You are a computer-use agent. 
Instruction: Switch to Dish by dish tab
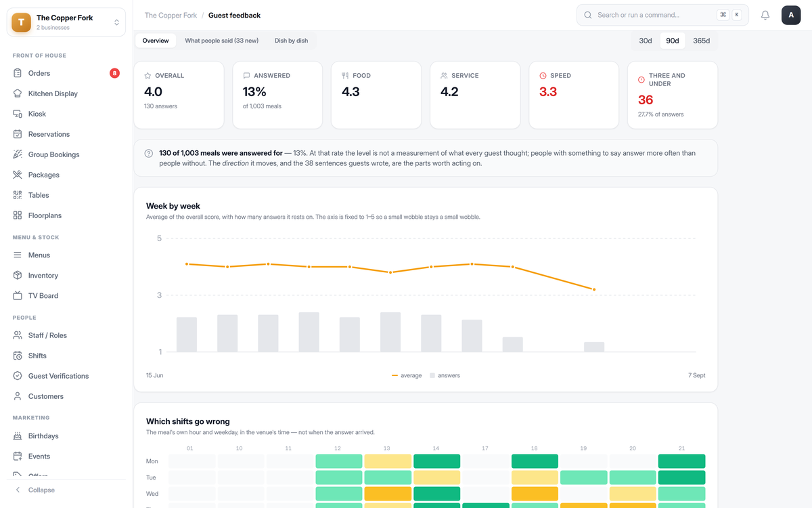click(292, 41)
